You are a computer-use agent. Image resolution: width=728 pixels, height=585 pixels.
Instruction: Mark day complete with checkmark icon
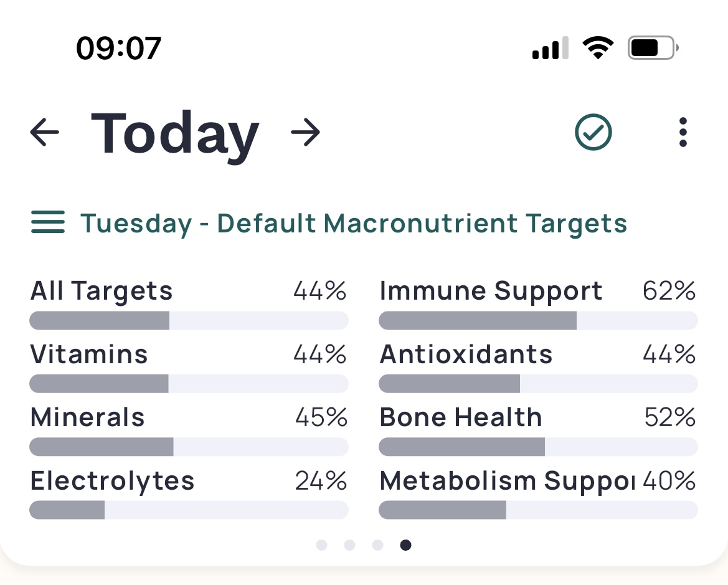(x=593, y=132)
